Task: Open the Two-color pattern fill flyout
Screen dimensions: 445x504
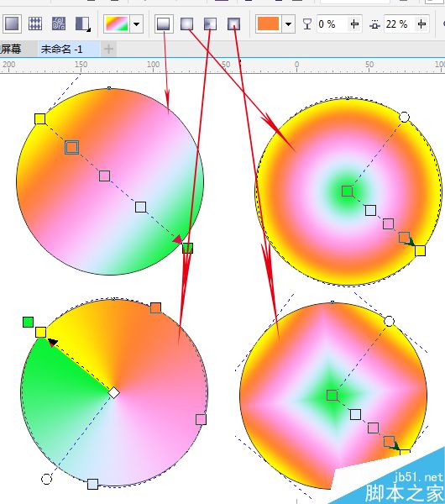Action: (83, 24)
